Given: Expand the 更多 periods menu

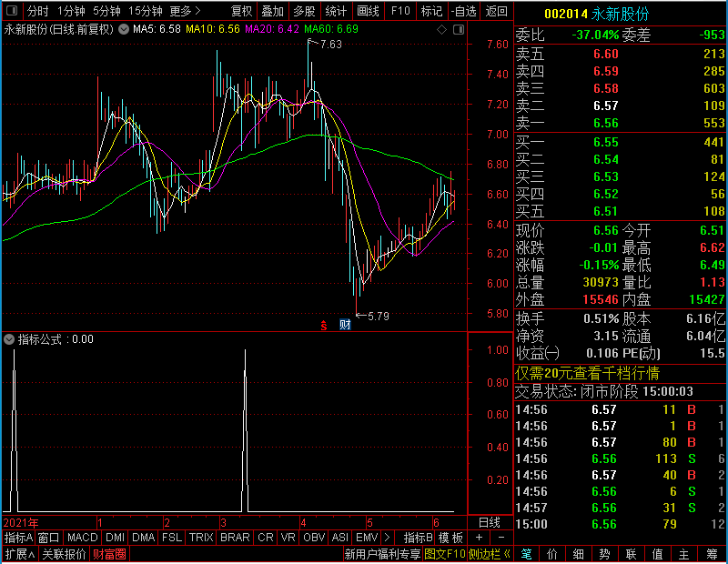Looking at the screenshot, I should tap(185, 11).
